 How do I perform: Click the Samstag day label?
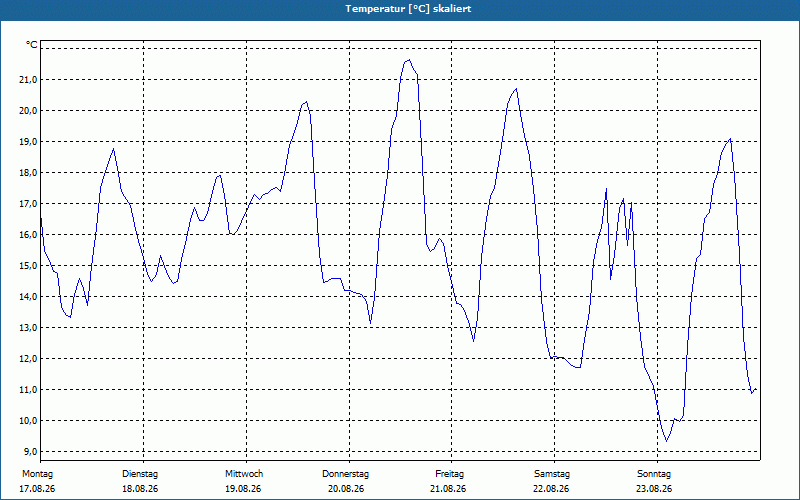point(552,474)
